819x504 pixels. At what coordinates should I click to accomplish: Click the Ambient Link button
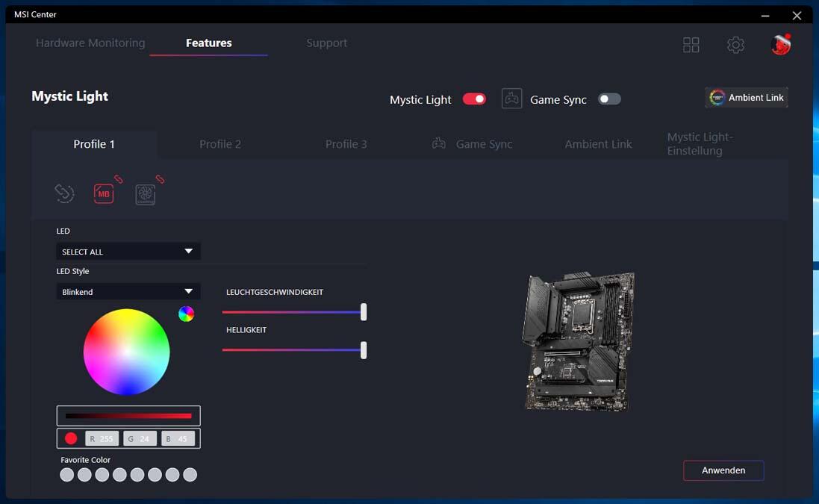(x=747, y=98)
